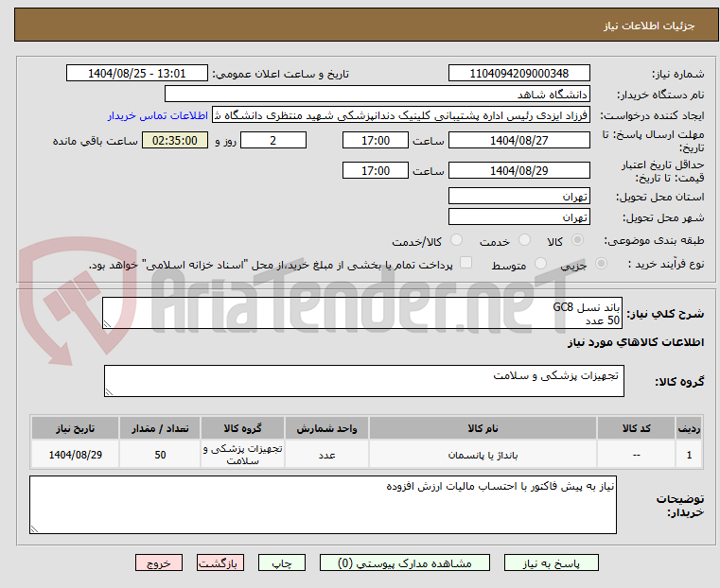Click the 'جزئیات اطلاعات نیاز' page title

point(649,26)
